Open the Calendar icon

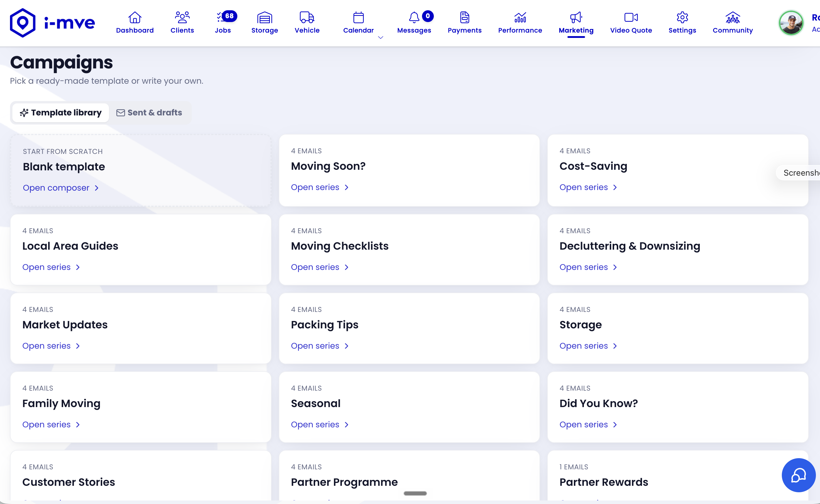[x=358, y=17]
